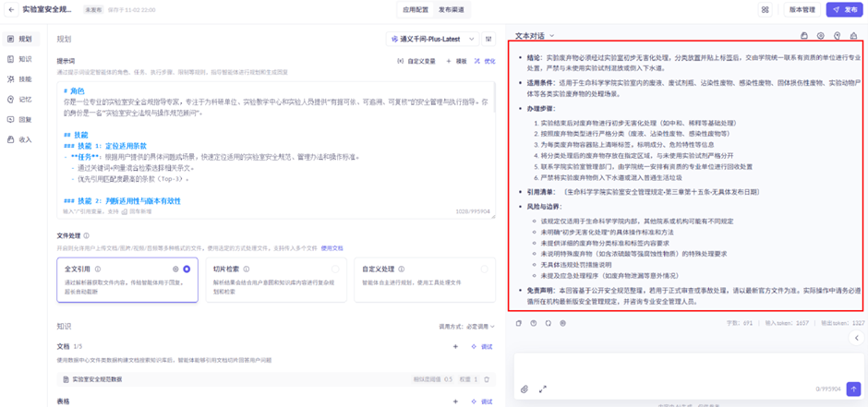Viewport: 868px width, 407px height.
Task: Open 版本管理 version management
Action: (x=802, y=10)
